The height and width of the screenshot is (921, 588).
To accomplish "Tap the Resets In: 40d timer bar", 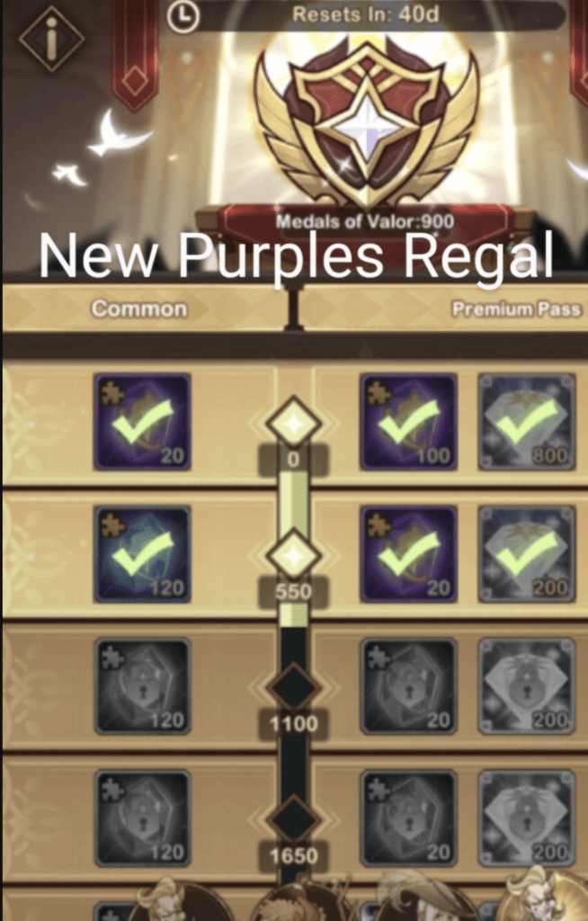I will [x=365, y=14].
